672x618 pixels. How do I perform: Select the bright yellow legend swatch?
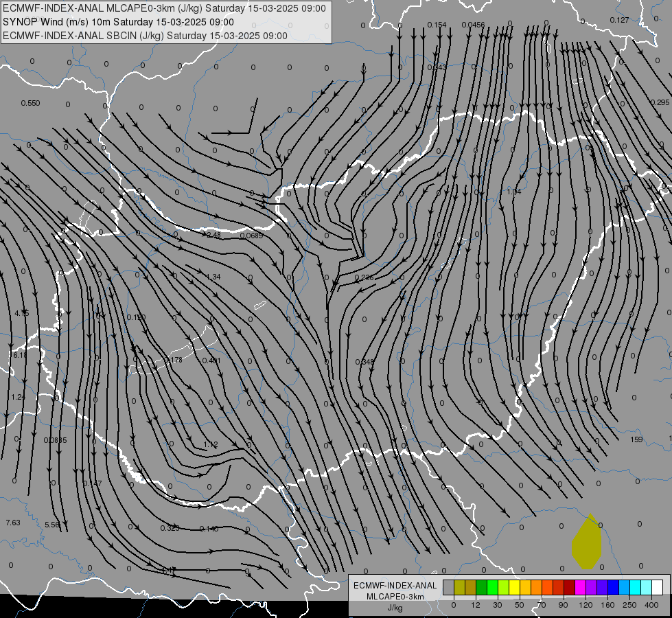515,588
